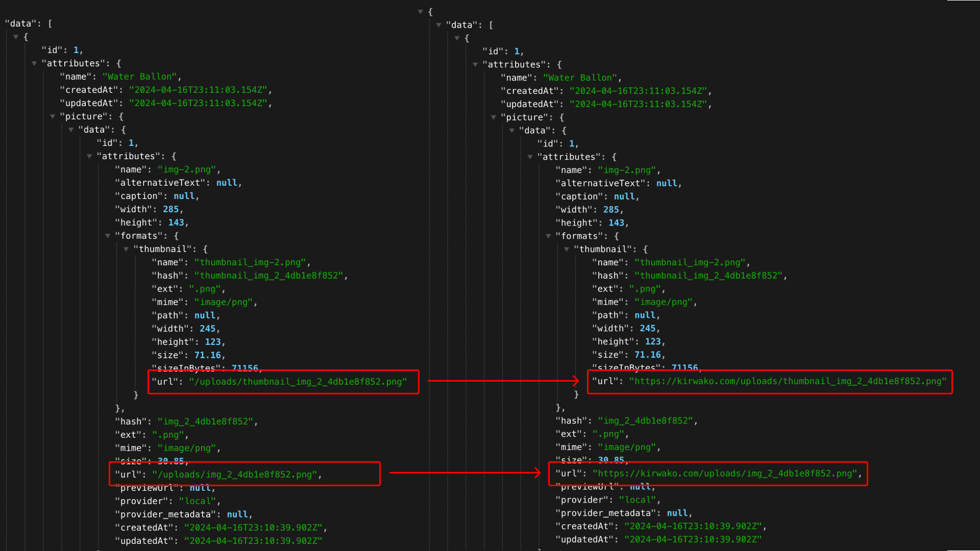Click right "alternativeText" null value
The height and width of the screenshot is (551, 980).
pos(666,183)
